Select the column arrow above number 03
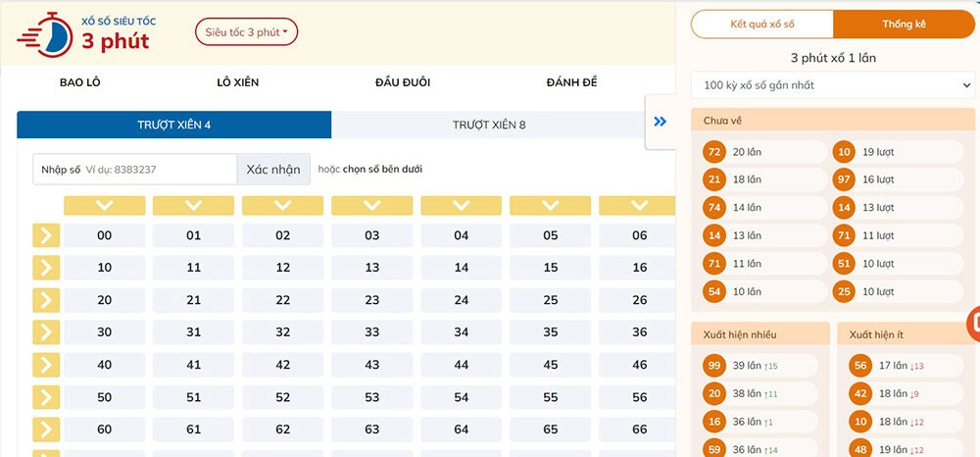This screenshot has height=457, width=980. [x=371, y=205]
